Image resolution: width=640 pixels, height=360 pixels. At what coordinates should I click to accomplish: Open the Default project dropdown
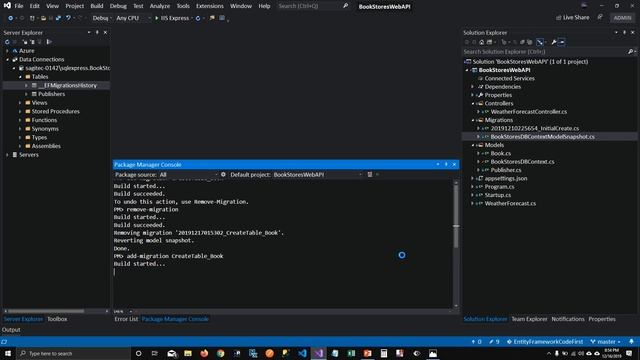(317, 175)
